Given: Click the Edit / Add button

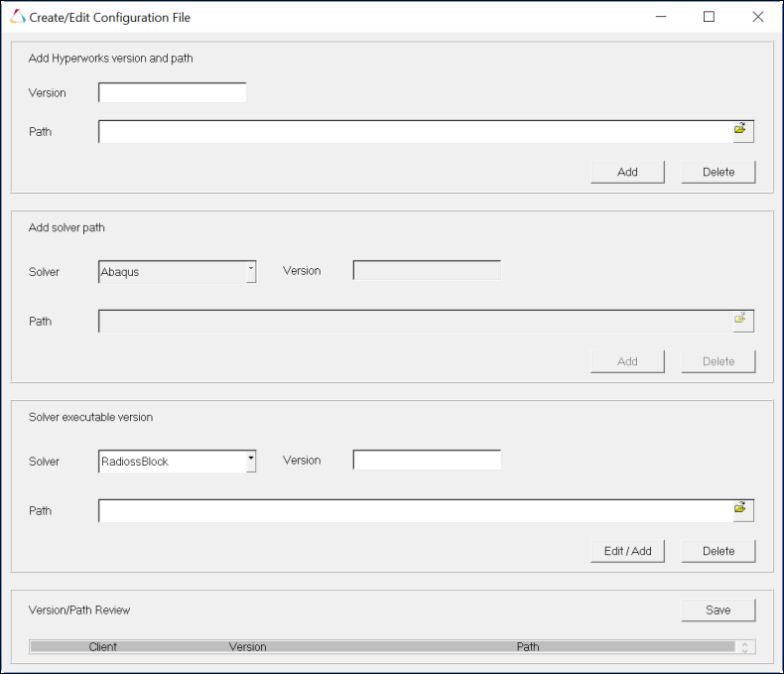Looking at the screenshot, I should point(627,551).
